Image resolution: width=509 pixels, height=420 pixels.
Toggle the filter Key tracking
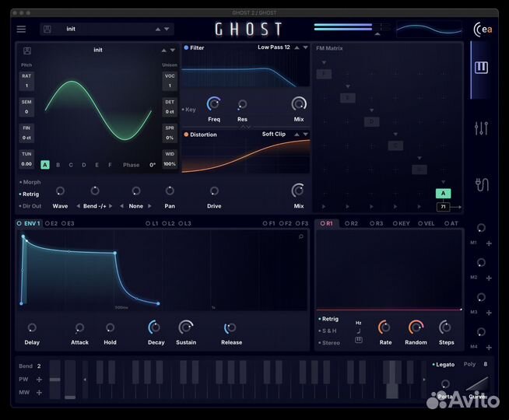click(x=188, y=110)
